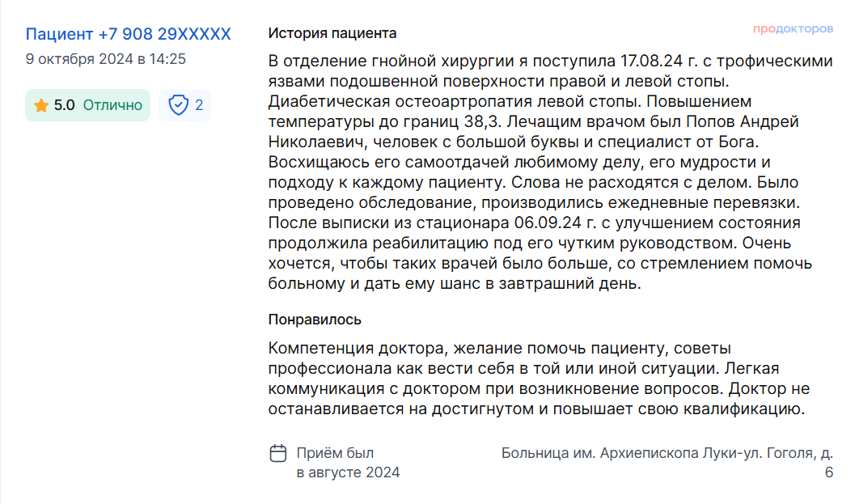
Task: Click the review paragraph about гнойной хирургии
Action: (x=550, y=172)
